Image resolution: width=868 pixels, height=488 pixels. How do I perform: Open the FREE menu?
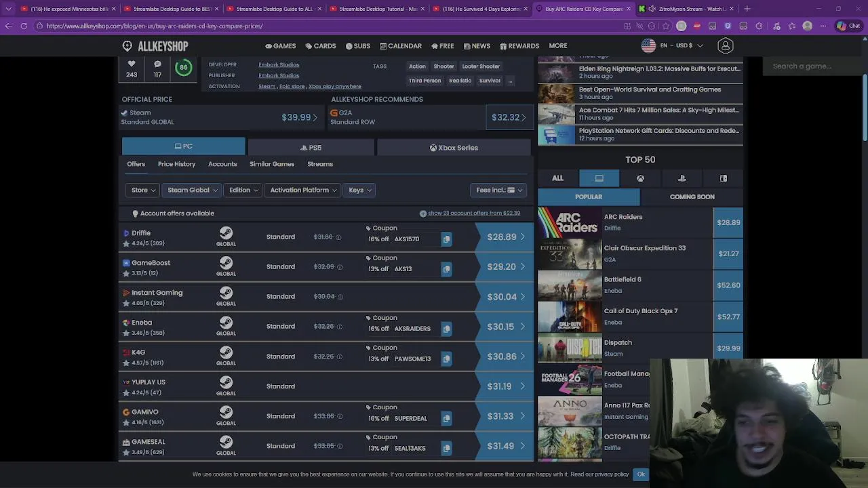coord(443,46)
